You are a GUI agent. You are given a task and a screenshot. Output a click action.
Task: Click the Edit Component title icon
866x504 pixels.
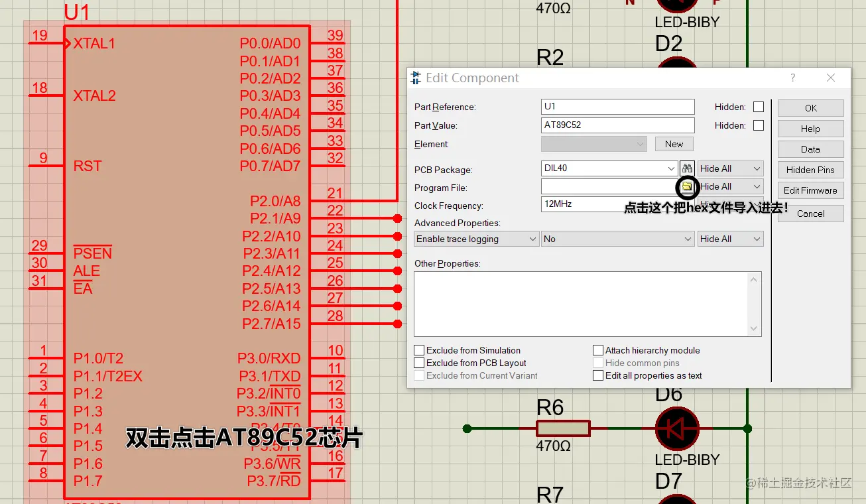tap(416, 78)
